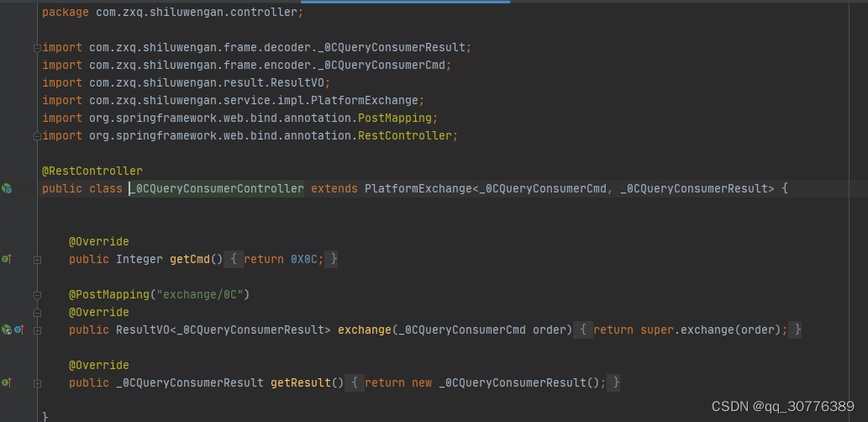Click the ResultVO import statement
Screen dimensions: 868x422
(187, 83)
